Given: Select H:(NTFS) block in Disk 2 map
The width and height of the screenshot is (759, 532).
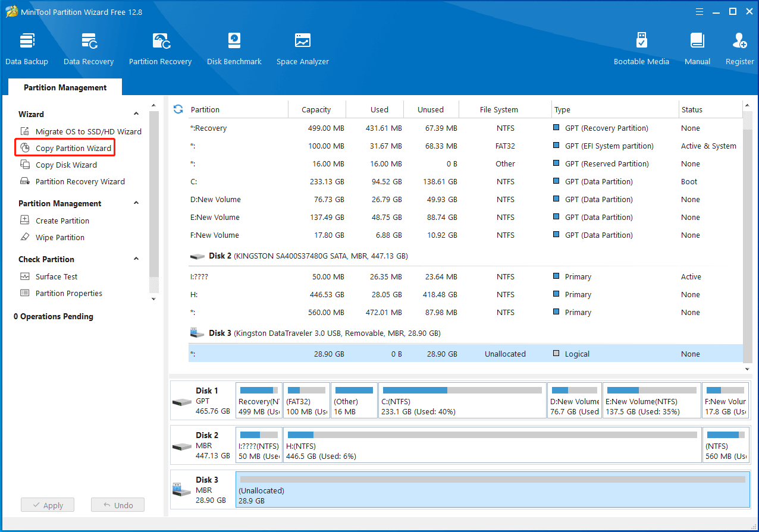Looking at the screenshot, I should [492, 445].
